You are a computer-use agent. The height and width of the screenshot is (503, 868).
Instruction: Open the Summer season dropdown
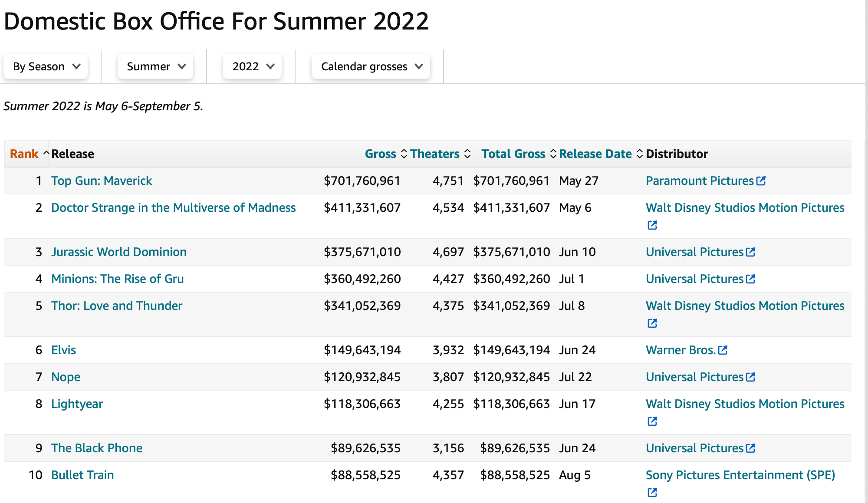[x=155, y=66]
